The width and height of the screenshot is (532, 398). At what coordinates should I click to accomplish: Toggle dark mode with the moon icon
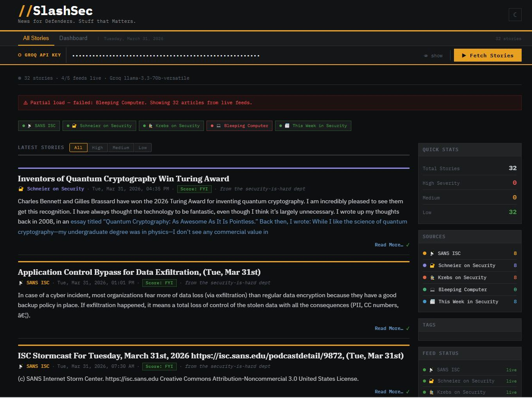pyautogui.click(x=515, y=15)
